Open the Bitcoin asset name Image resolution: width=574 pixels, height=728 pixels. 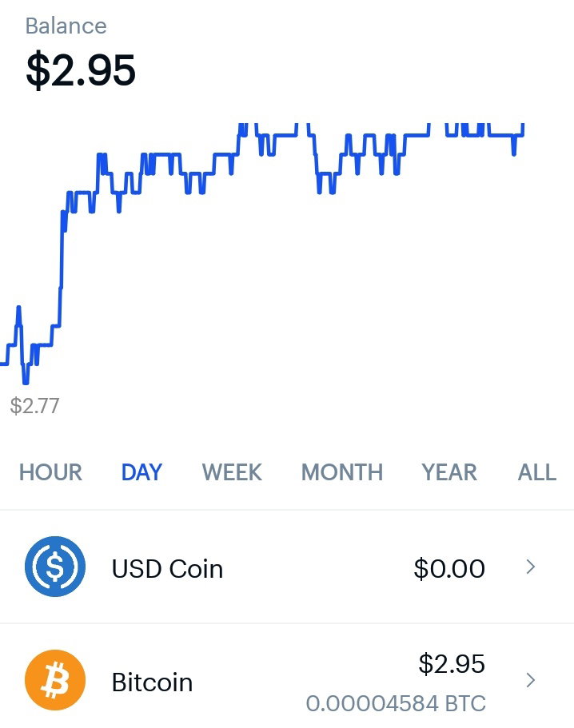[x=152, y=682]
